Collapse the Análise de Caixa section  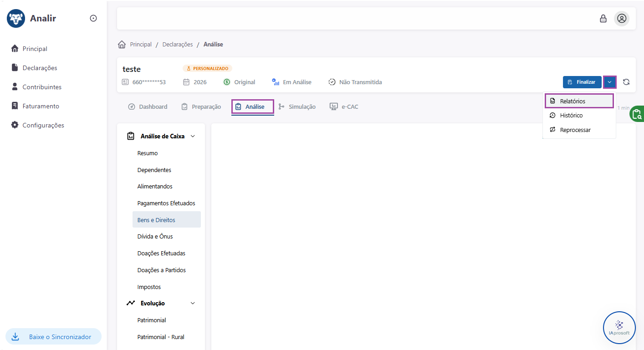point(193,136)
